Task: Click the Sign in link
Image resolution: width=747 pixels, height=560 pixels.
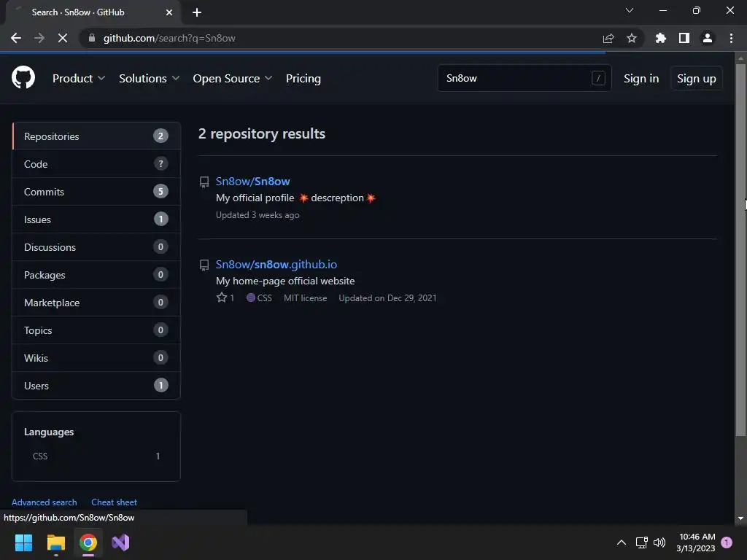Action: click(641, 79)
